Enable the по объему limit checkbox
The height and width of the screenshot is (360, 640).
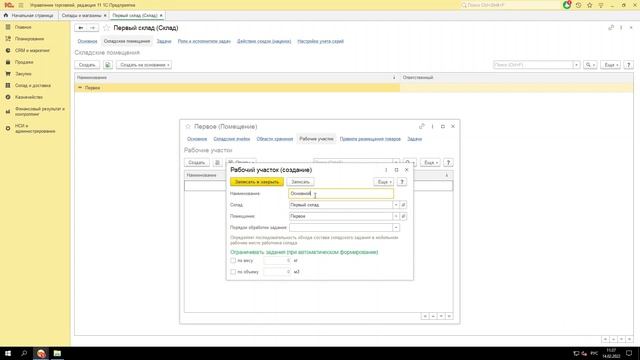233,272
